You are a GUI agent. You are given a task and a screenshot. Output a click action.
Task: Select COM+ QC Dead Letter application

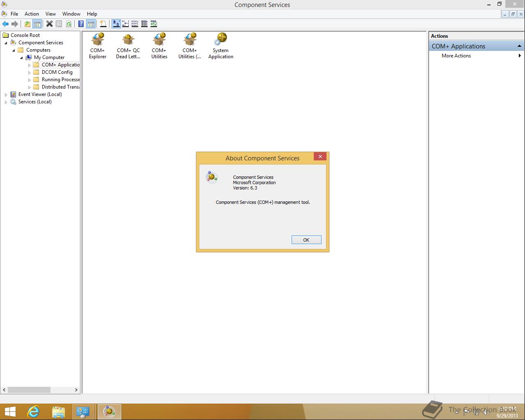(128, 46)
